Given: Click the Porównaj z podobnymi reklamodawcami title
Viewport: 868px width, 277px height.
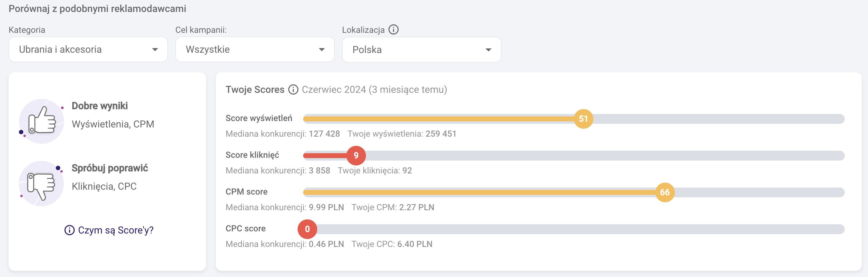Looking at the screenshot, I should (x=97, y=9).
